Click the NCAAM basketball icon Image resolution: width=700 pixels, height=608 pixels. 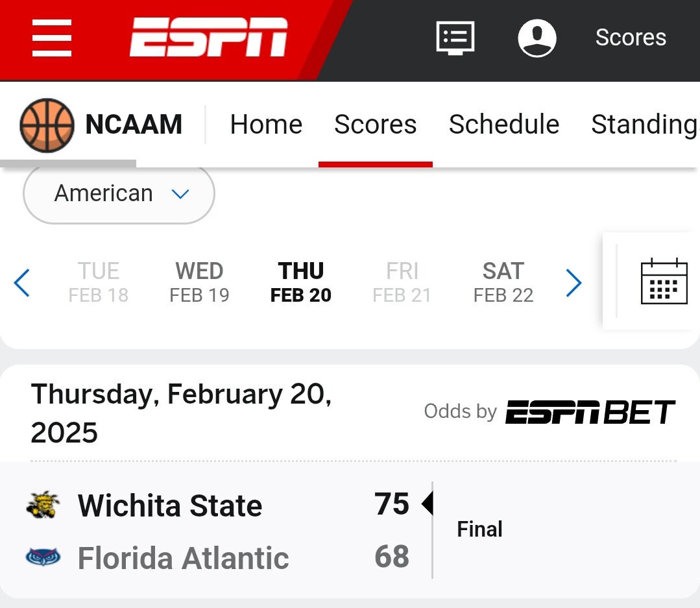pyautogui.click(x=47, y=124)
